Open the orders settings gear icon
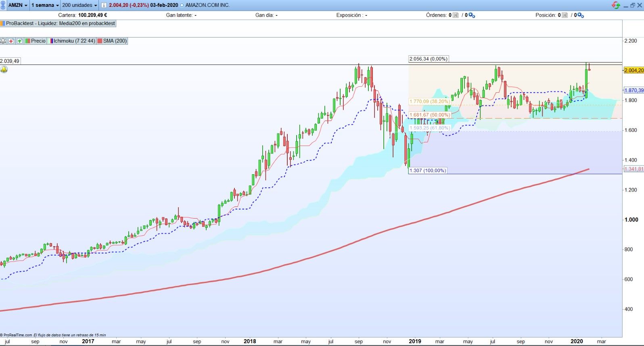The width and height of the screenshot is (644, 346). [472, 15]
